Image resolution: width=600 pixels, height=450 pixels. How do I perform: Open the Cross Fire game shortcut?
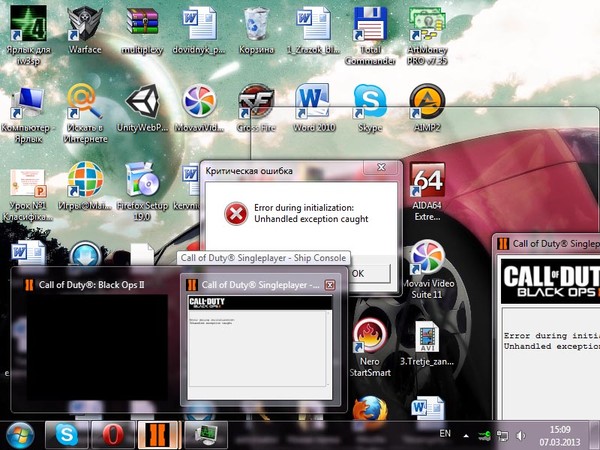tap(256, 103)
